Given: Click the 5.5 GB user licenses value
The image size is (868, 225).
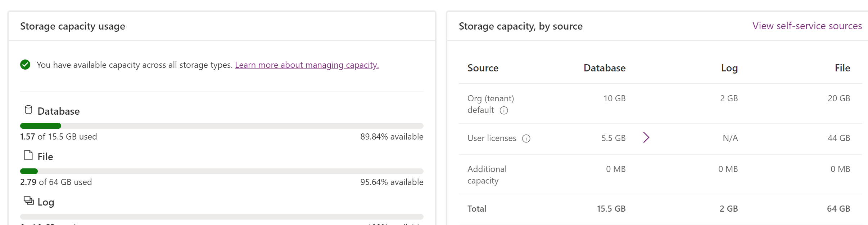Looking at the screenshot, I should (613, 138).
